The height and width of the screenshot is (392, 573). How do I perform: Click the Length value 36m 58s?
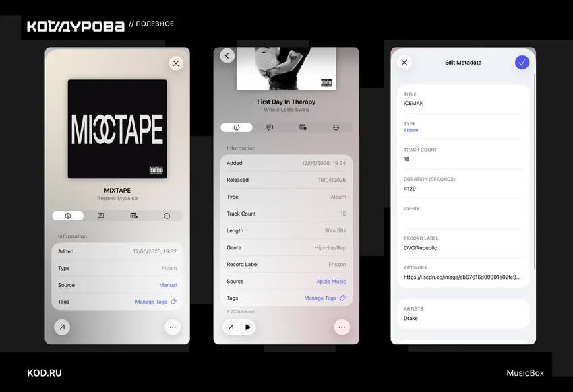(335, 230)
